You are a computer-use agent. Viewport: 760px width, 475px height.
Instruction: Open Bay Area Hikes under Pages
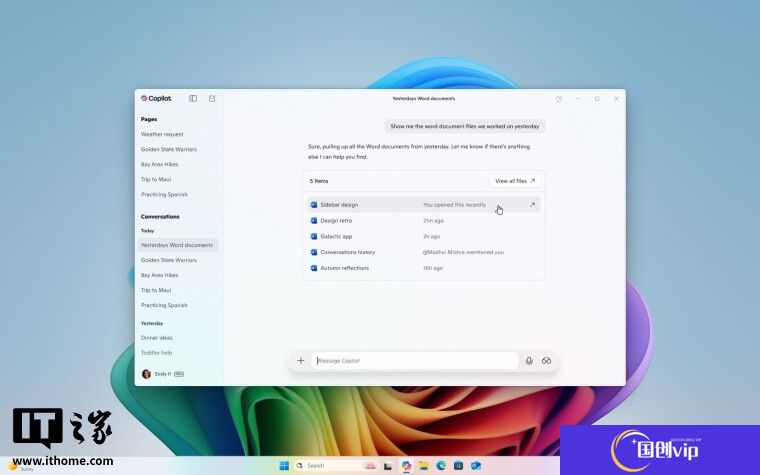click(159, 164)
